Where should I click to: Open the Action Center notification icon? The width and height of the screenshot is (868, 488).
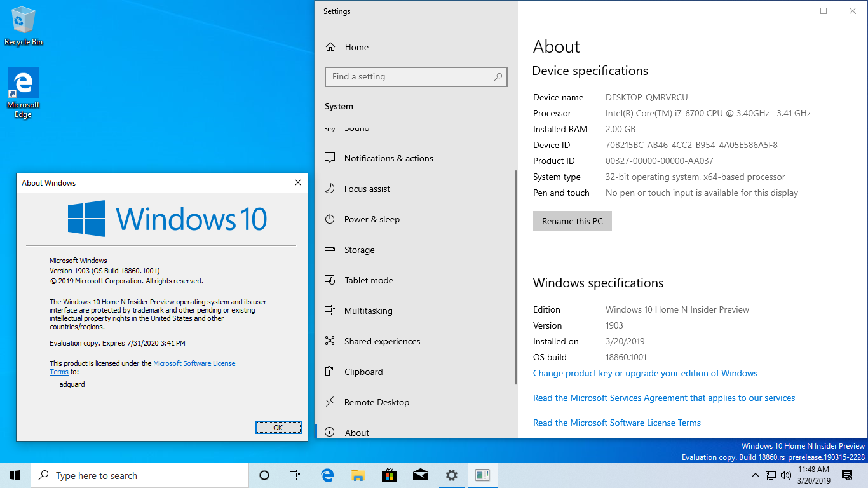point(847,475)
